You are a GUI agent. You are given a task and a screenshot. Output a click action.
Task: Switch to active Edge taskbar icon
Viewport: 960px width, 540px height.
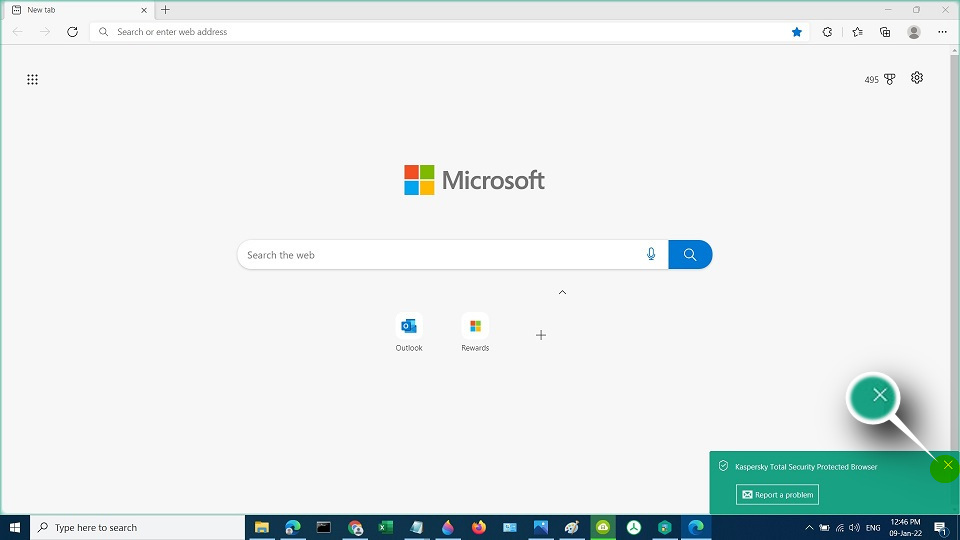[696, 527]
